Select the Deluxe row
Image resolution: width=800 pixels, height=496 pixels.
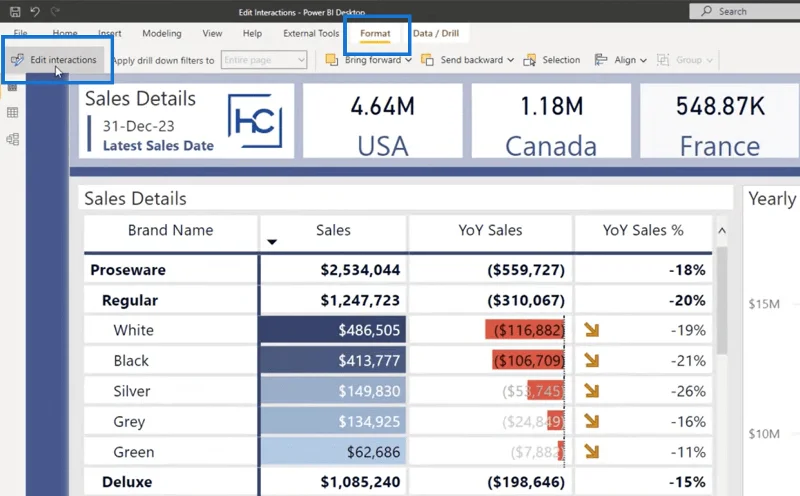tap(398, 482)
